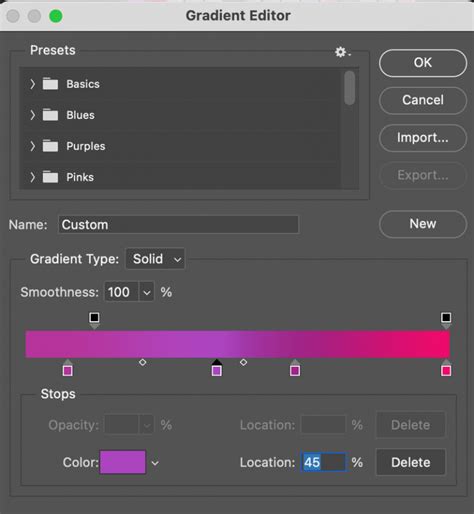Viewport: 474px width, 514px height.
Task: Expand the Basics preset folder
Action: tap(32, 84)
